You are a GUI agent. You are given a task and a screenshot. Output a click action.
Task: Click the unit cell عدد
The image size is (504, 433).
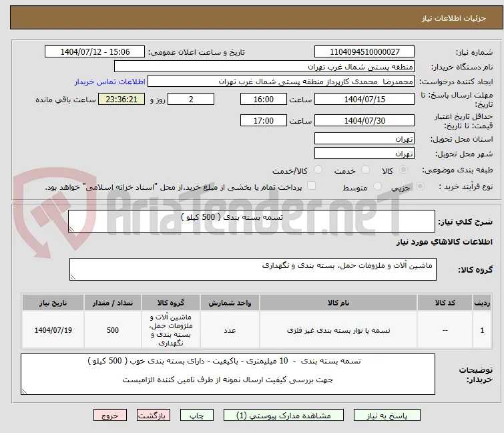click(230, 330)
